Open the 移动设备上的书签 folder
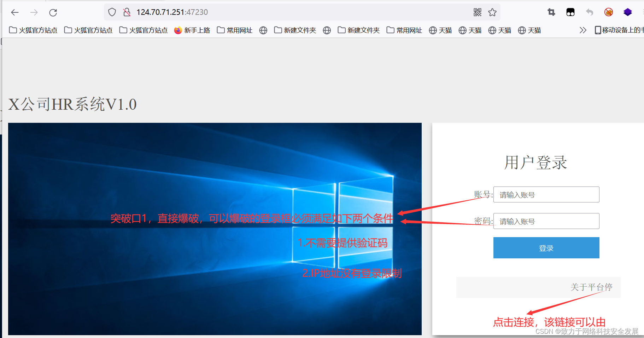 coord(619,30)
